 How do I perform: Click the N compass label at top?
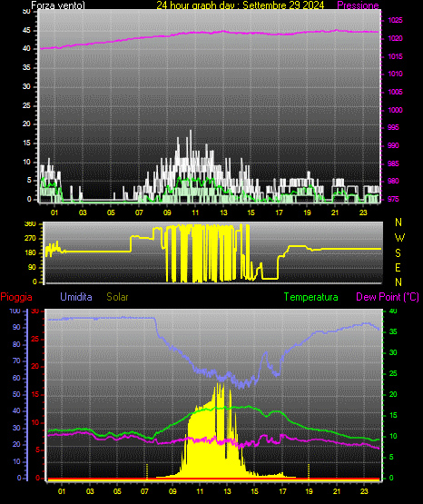(x=398, y=222)
